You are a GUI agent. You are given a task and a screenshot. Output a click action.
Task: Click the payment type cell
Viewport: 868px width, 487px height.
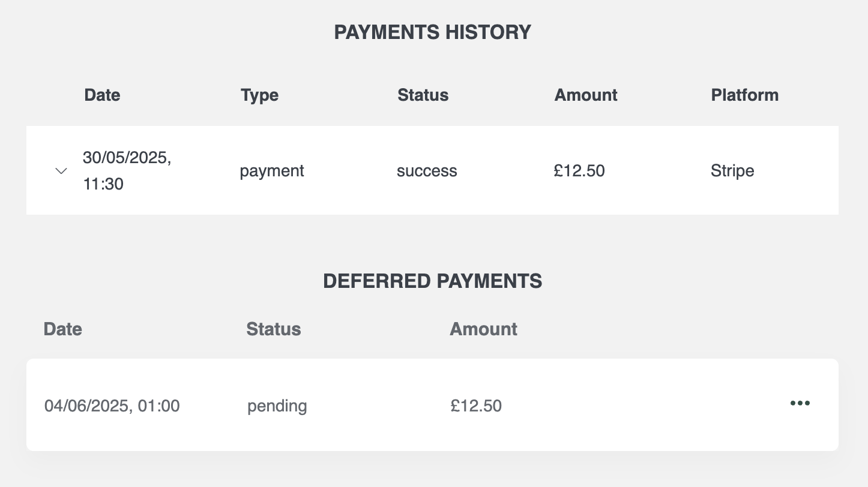272,172
